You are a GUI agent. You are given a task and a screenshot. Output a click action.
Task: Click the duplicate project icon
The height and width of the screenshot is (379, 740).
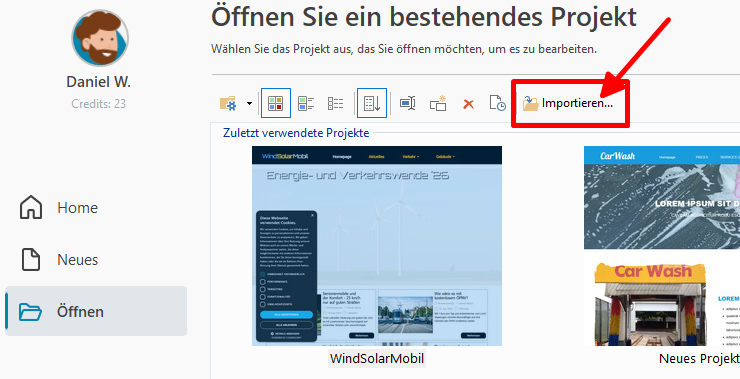click(438, 103)
